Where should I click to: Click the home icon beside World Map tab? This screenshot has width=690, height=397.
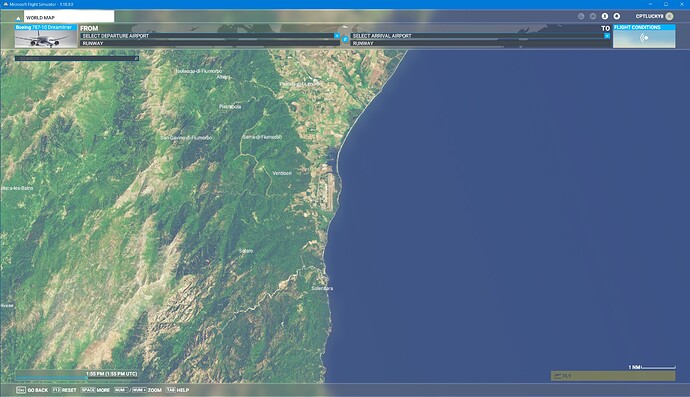tap(18, 18)
